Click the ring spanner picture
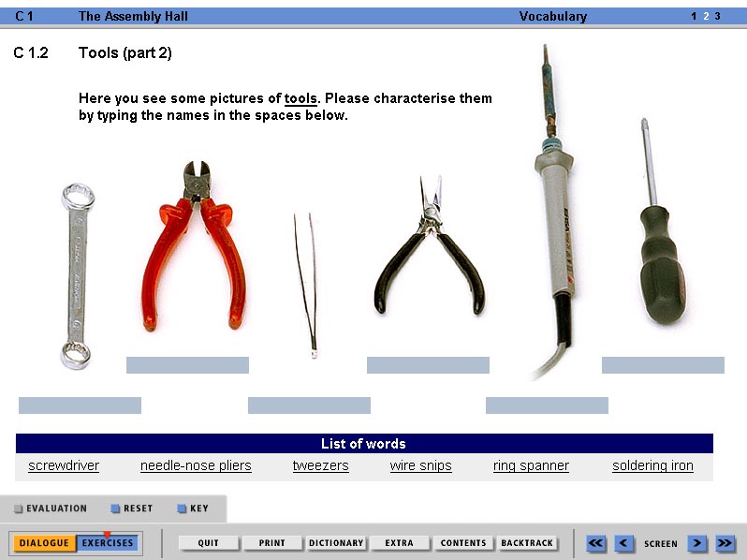This screenshot has height=560, width=747. [77, 276]
